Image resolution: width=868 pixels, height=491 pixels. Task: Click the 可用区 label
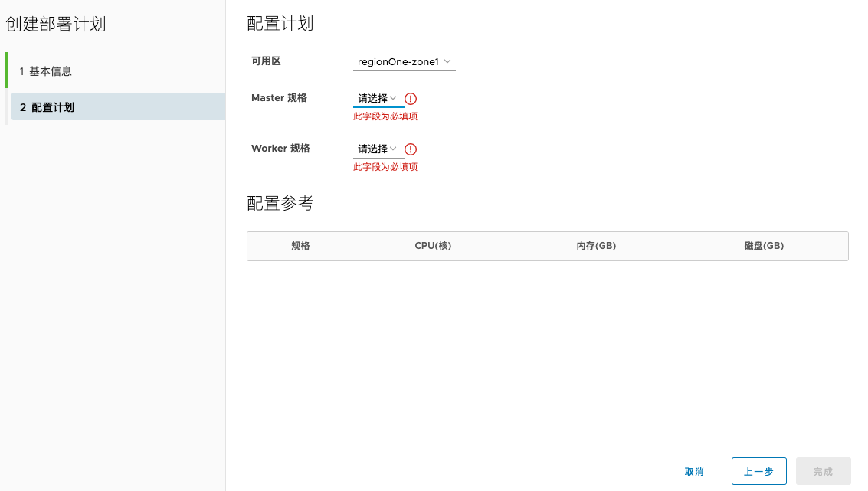[267, 61]
